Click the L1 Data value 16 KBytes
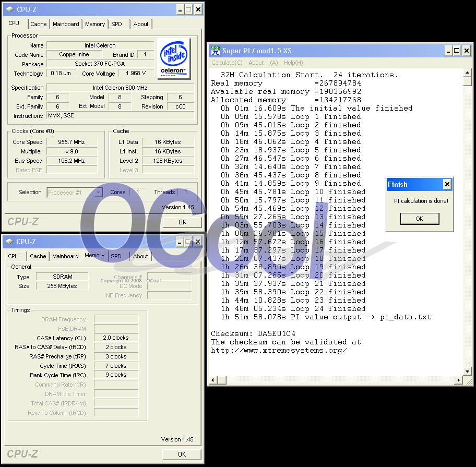The width and height of the screenshot is (476, 467). [168, 142]
